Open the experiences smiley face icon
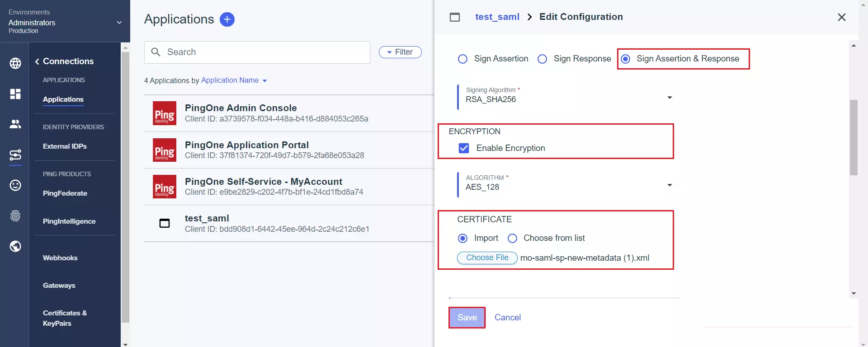The image size is (868, 347). coord(15,185)
